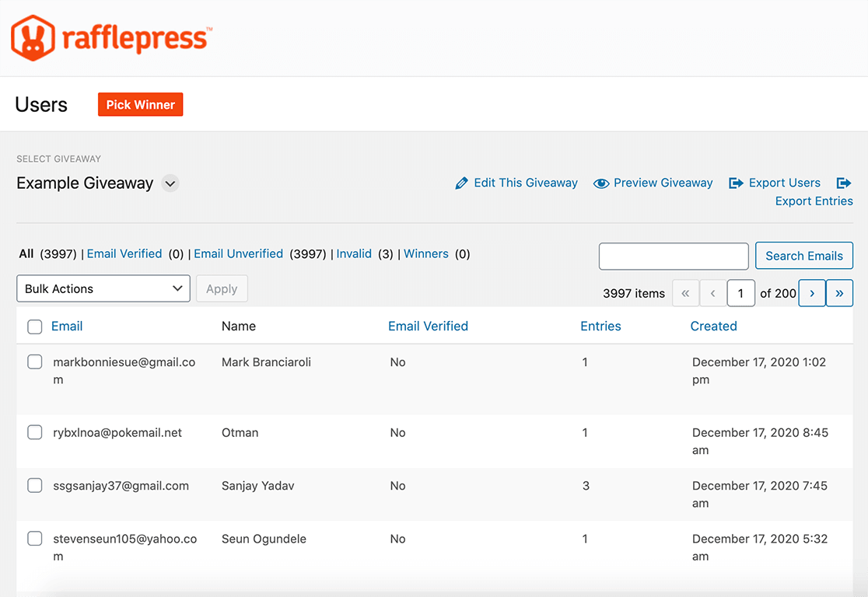Check the box for markbonniesue@gmail.com

click(35, 362)
